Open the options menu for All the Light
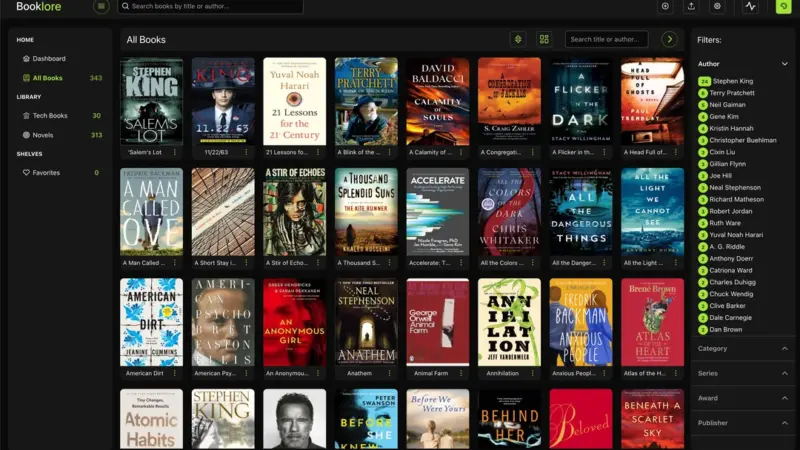Image resolution: width=800 pixels, height=450 pixels. pos(676,263)
